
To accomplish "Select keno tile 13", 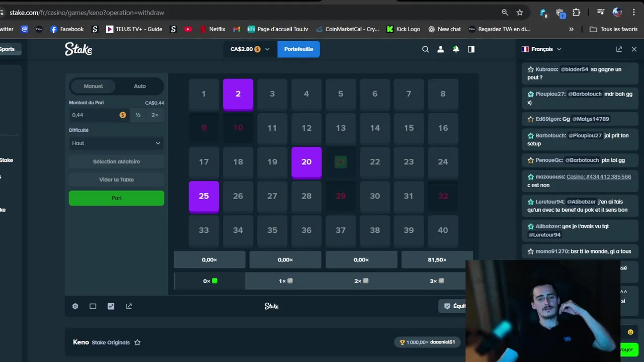I will tap(341, 128).
